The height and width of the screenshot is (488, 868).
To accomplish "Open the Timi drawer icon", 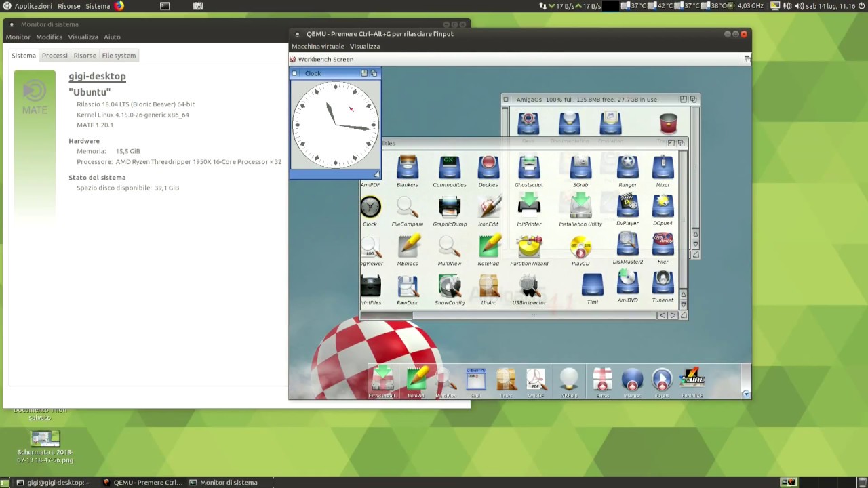I will [592, 285].
